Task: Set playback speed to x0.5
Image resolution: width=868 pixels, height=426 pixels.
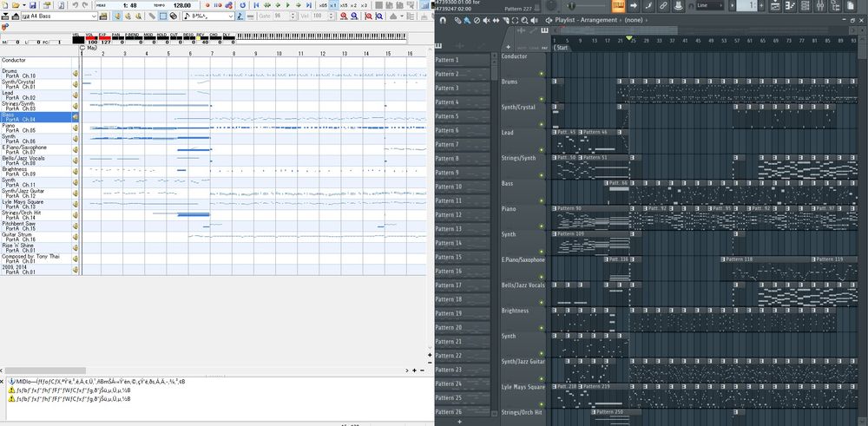Action: (x=323, y=5)
